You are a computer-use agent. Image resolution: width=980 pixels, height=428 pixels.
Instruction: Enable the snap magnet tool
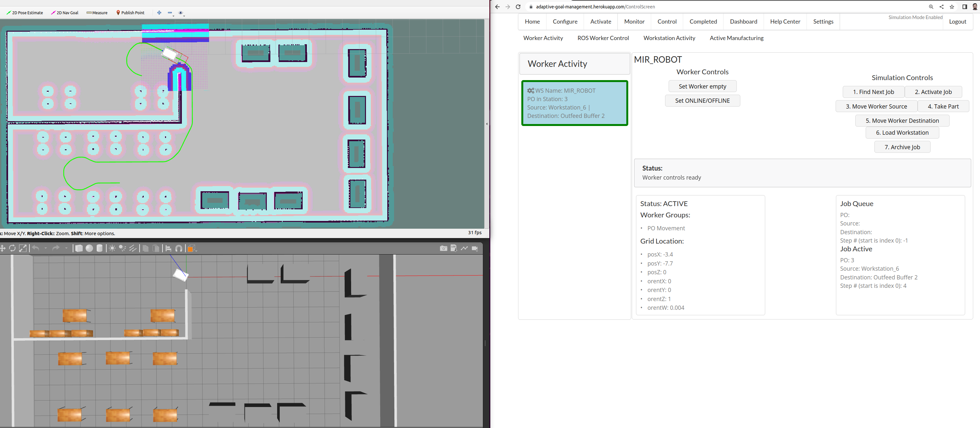(x=179, y=248)
